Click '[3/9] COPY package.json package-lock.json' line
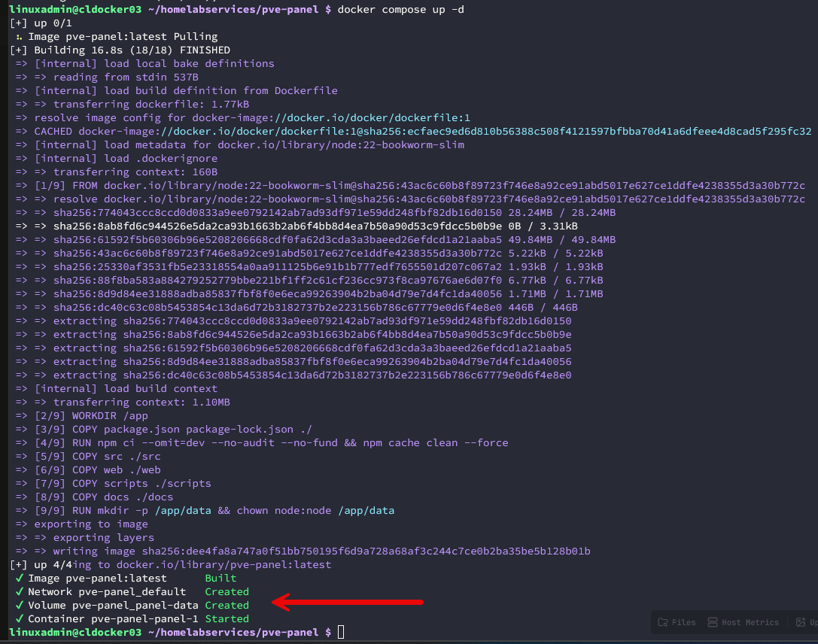Image resolution: width=818 pixels, height=644 pixels. tap(163, 430)
